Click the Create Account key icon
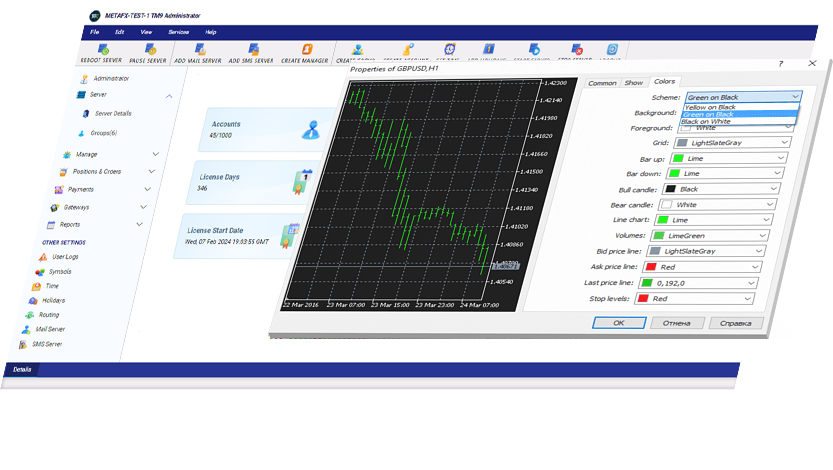The height and width of the screenshot is (470, 833). tap(408, 49)
